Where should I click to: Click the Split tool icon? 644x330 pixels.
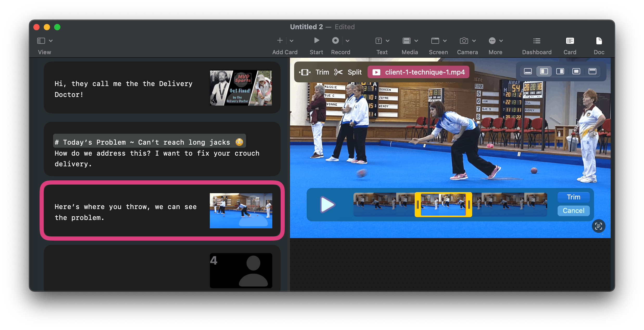[x=339, y=72]
